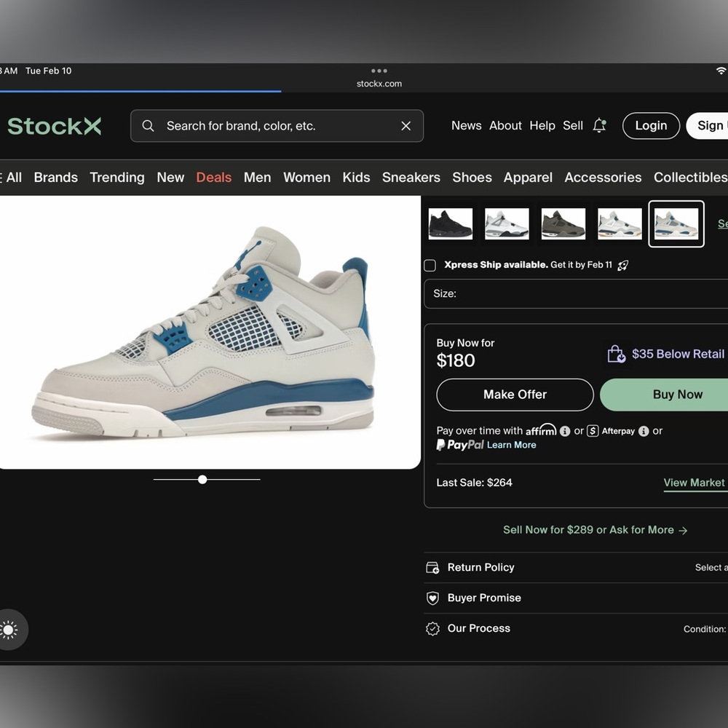This screenshot has width=728, height=728.
Task: Tap the three-dot multitasking menu
Action: coord(379,71)
